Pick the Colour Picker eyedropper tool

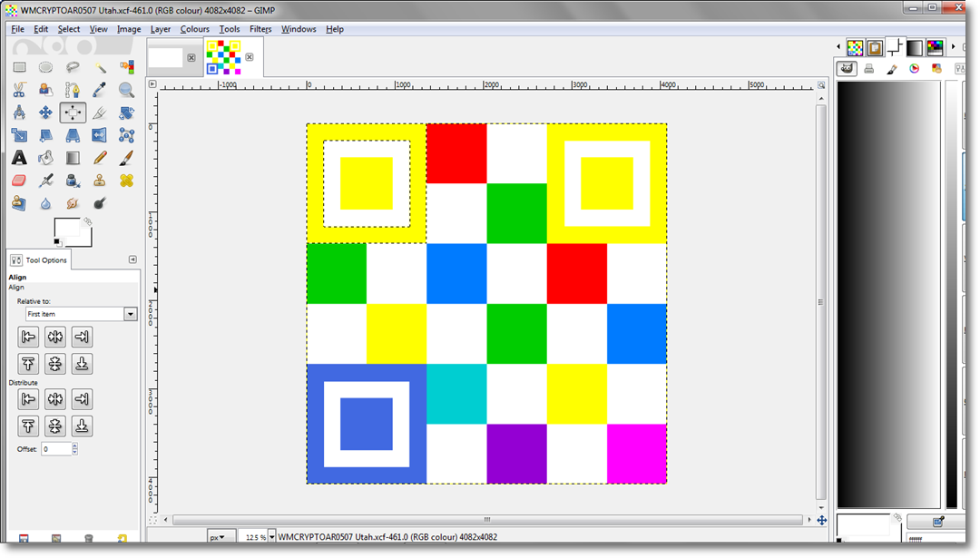click(x=100, y=90)
